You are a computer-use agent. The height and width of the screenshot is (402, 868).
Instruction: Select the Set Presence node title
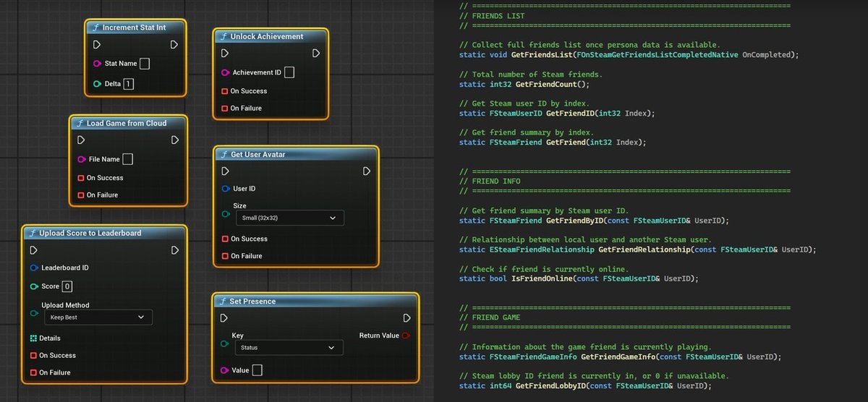[x=252, y=301]
